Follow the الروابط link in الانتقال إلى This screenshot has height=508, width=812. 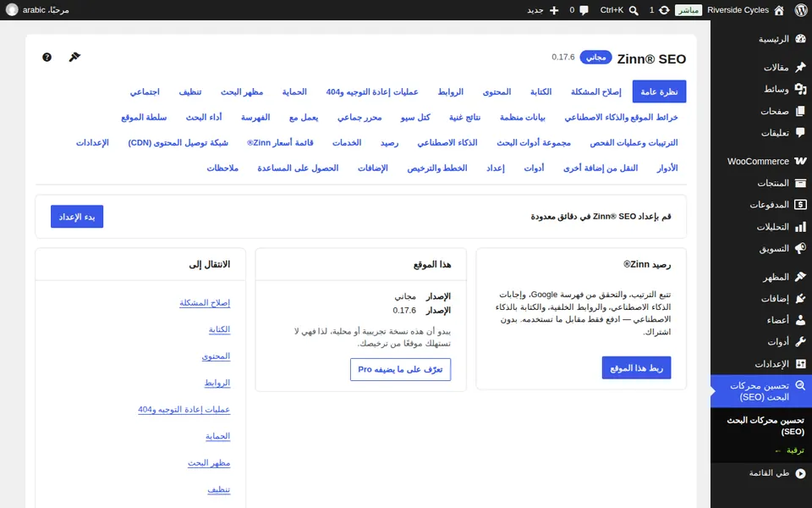coord(217,383)
